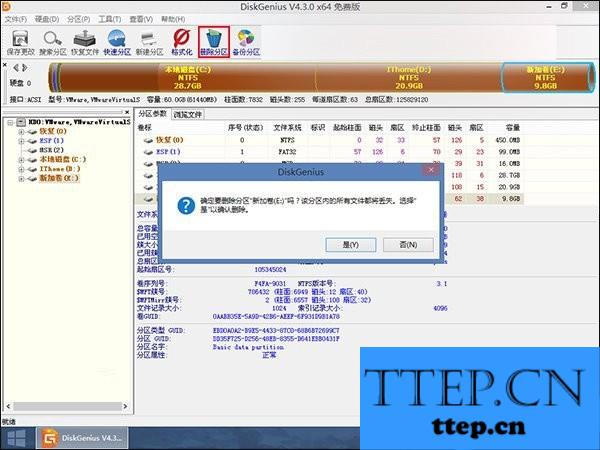Click the FAT32 file system cell

pyautogui.click(x=287, y=152)
